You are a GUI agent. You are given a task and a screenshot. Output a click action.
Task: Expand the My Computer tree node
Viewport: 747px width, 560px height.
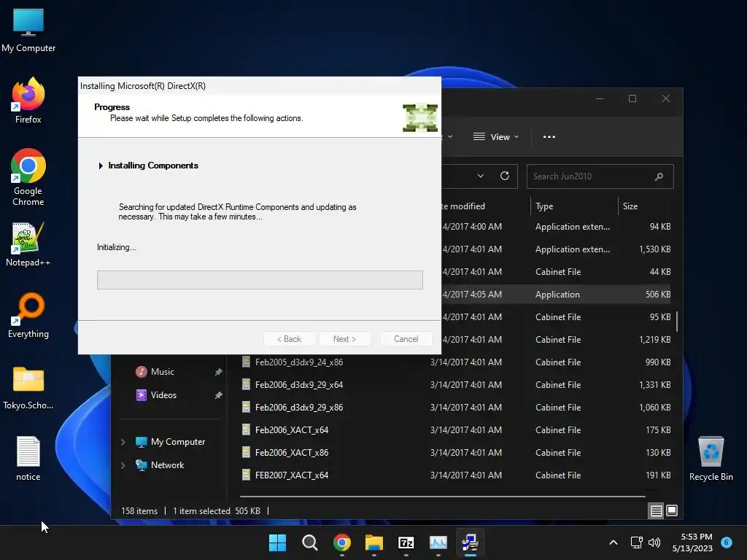(123, 442)
